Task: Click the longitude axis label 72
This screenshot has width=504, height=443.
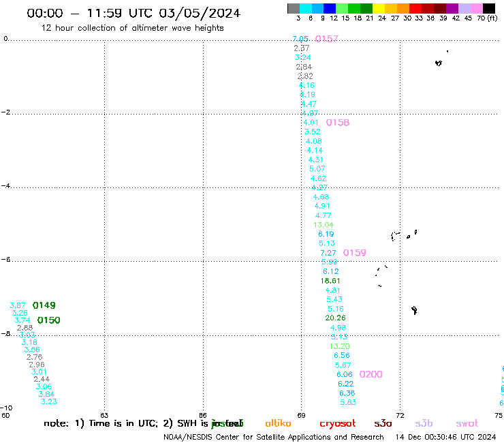Action: click(x=400, y=415)
